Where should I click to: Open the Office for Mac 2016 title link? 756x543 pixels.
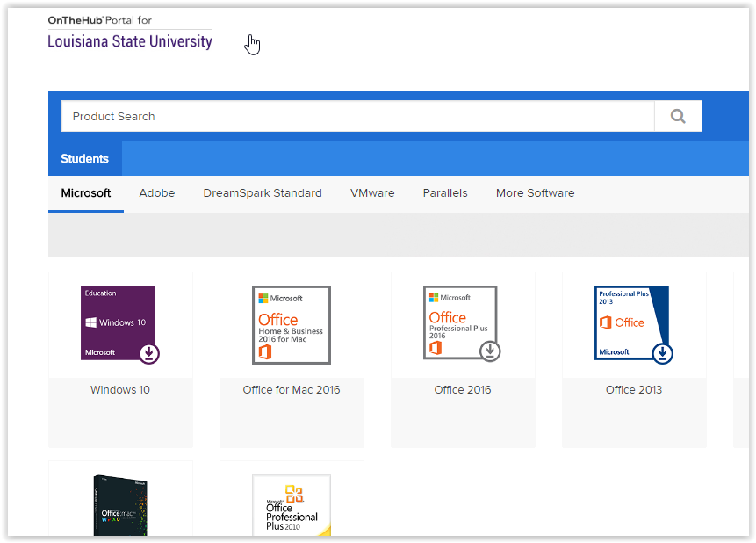tap(292, 390)
